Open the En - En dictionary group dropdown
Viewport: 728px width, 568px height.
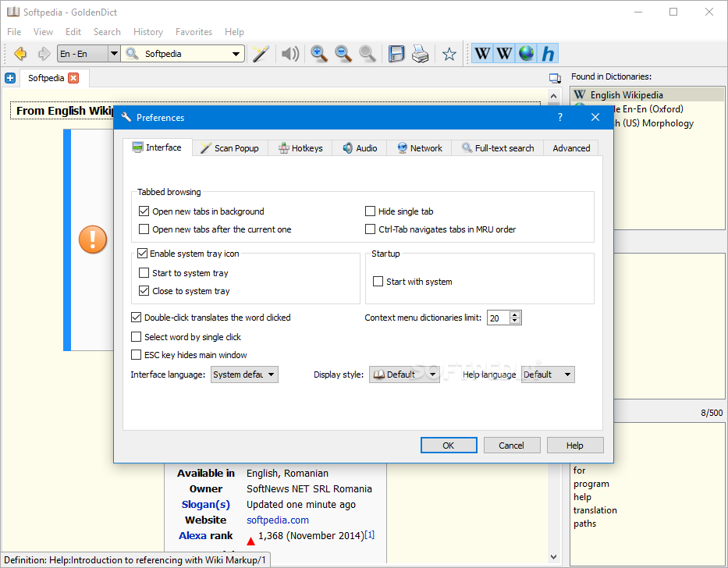(x=89, y=54)
